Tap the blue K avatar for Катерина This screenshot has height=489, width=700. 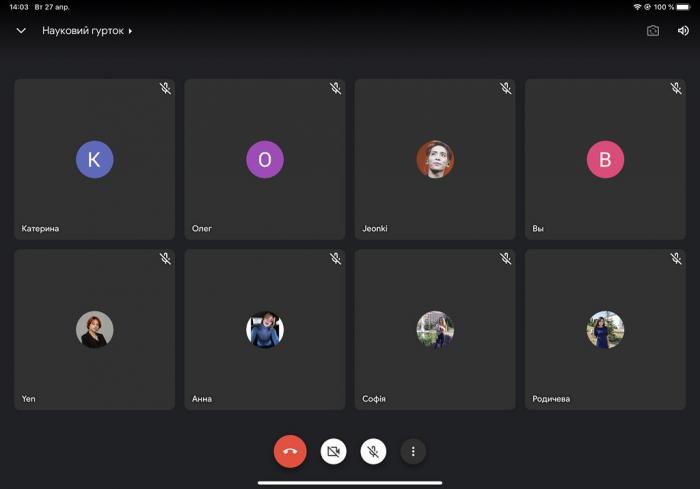tap(95, 159)
